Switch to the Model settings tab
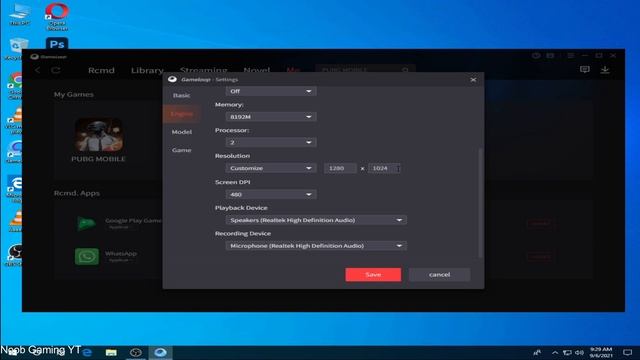 point(182,132)
